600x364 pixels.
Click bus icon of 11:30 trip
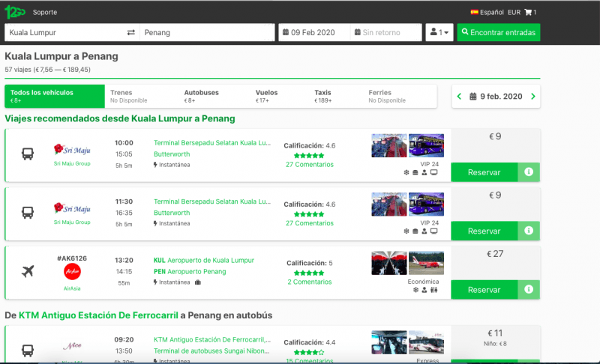click(x=28, y=213)
